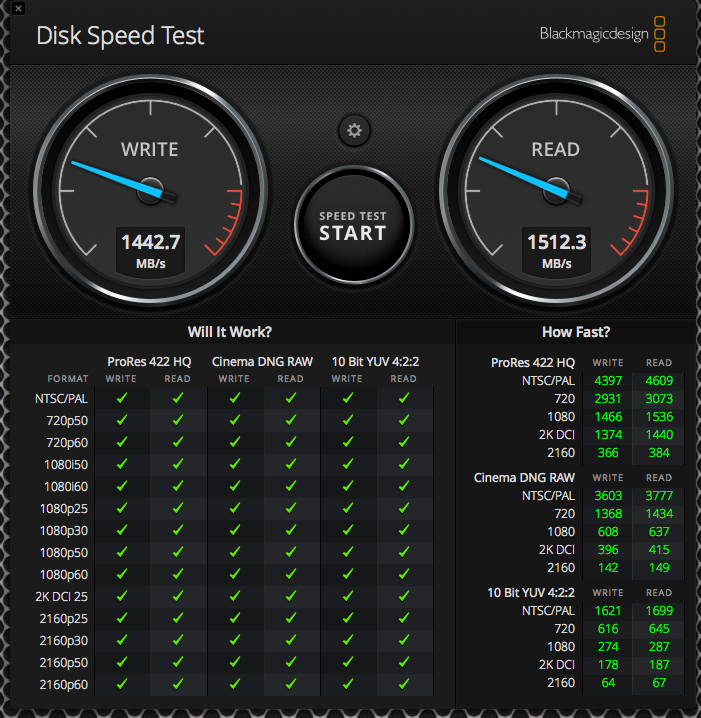Click the READ gauge needle dial
Image resolution: width=701 pixels, height=718 pixels.
pos(556,190)
